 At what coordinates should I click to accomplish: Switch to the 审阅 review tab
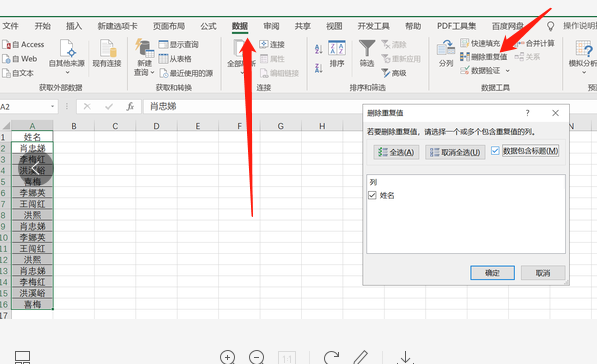pos(271,26)
